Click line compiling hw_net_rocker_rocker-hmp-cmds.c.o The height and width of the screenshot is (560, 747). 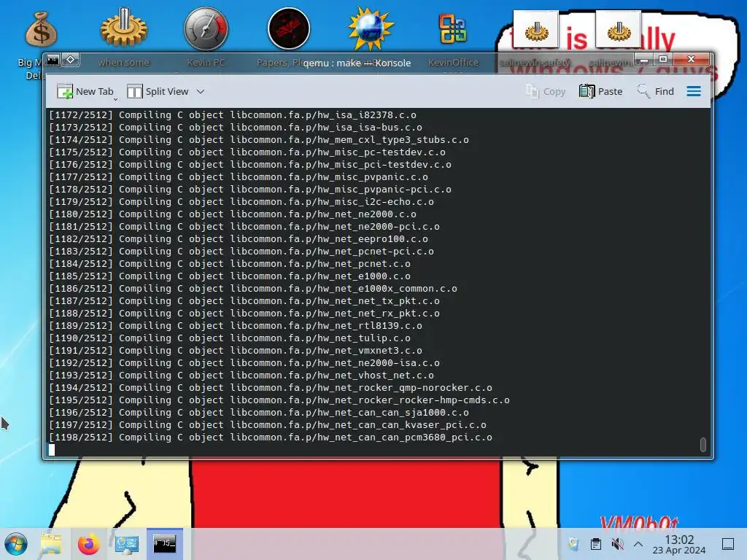tap(279, 400)
